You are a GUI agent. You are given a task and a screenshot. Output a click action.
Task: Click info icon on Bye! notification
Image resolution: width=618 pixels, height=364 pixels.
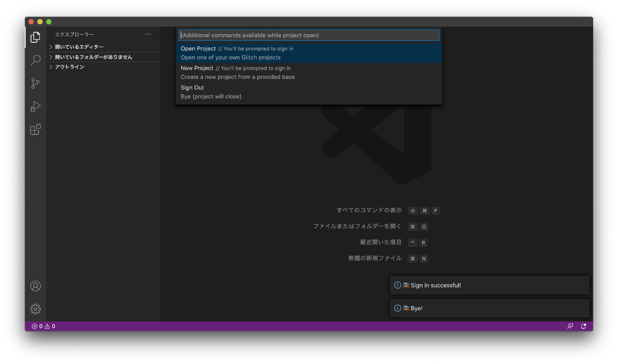point(398,308)
